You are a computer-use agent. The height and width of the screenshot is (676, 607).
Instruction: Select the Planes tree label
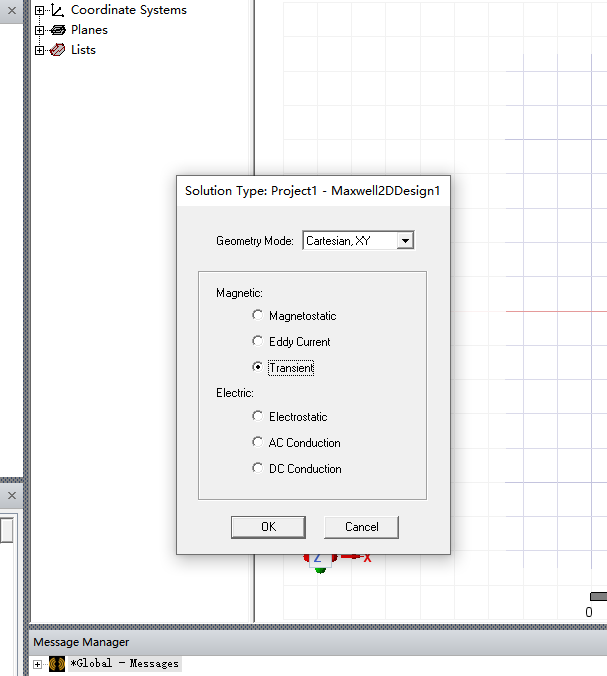click(89, 30)
